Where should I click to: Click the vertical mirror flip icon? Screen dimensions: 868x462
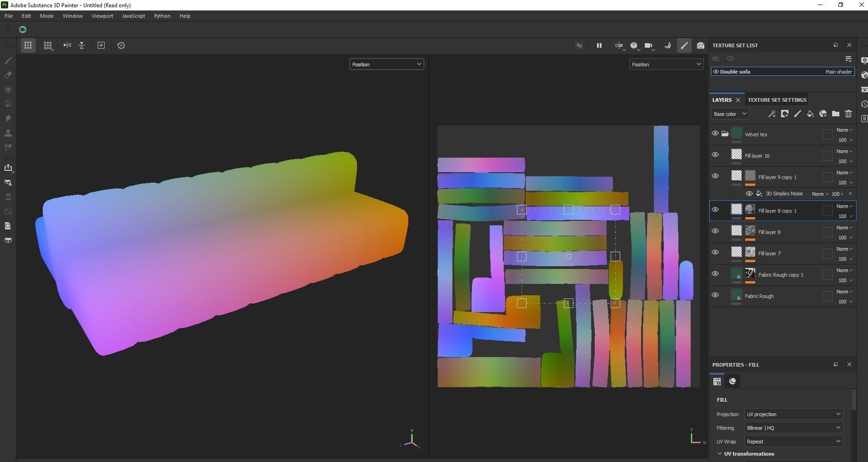82,45
